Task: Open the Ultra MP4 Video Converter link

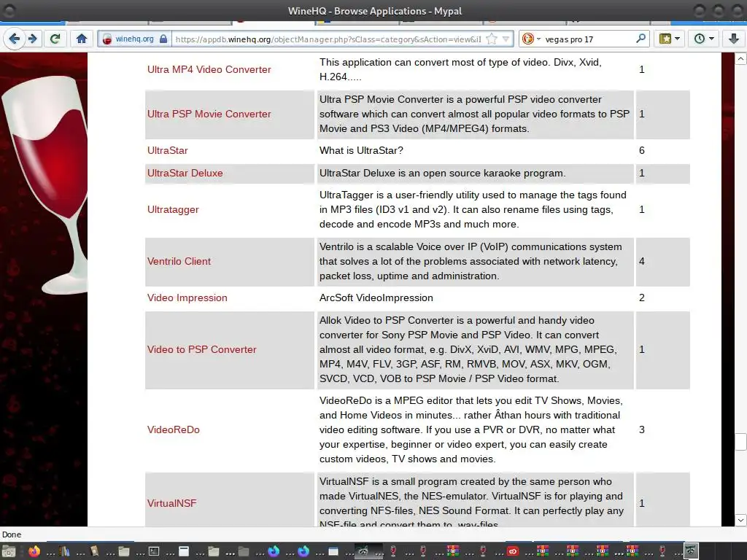Action: pos(209,69)
